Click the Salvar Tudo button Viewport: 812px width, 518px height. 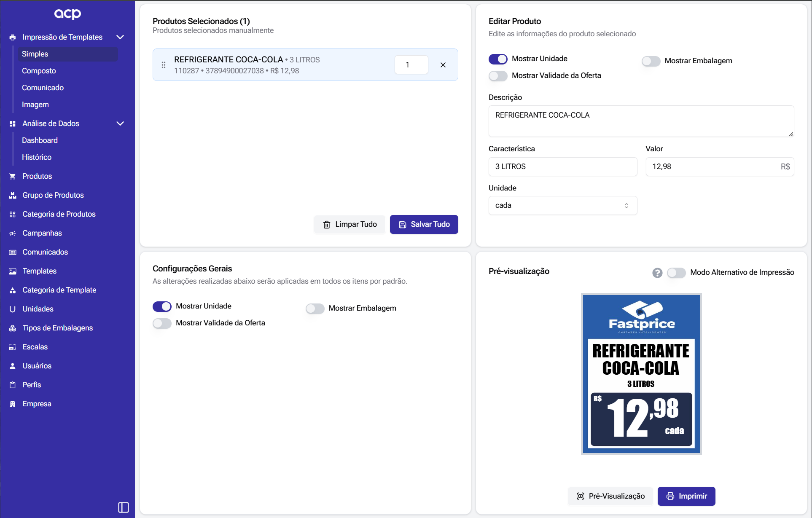[x=424, y=224]
